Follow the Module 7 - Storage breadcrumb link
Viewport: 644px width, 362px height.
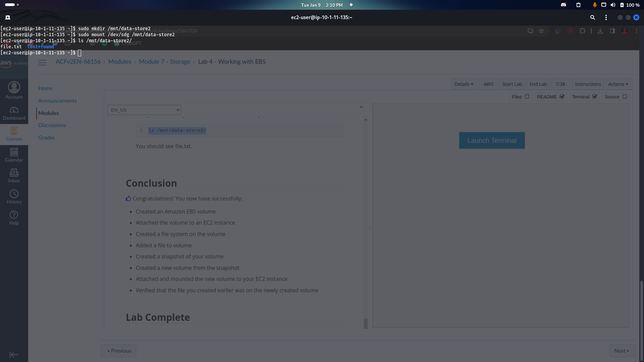164,62
